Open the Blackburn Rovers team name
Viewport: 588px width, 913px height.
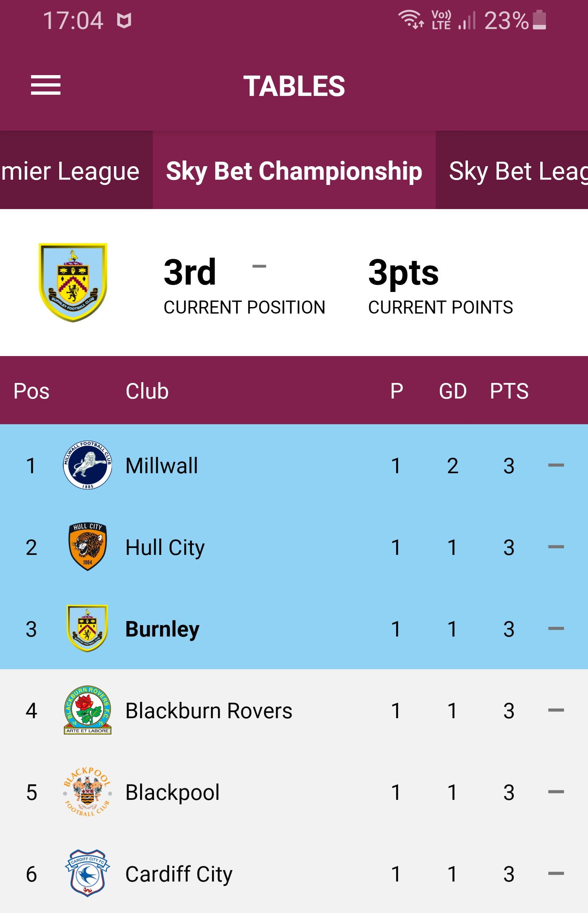209,711
